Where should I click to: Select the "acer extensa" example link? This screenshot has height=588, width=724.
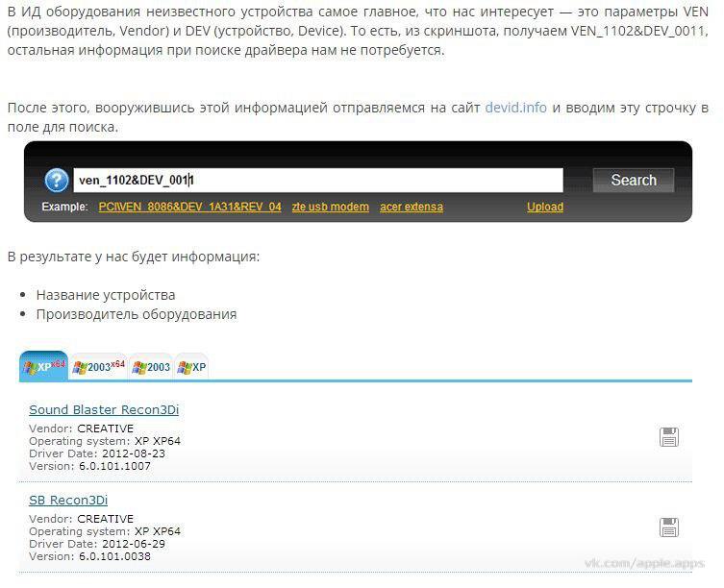point(412,207)
